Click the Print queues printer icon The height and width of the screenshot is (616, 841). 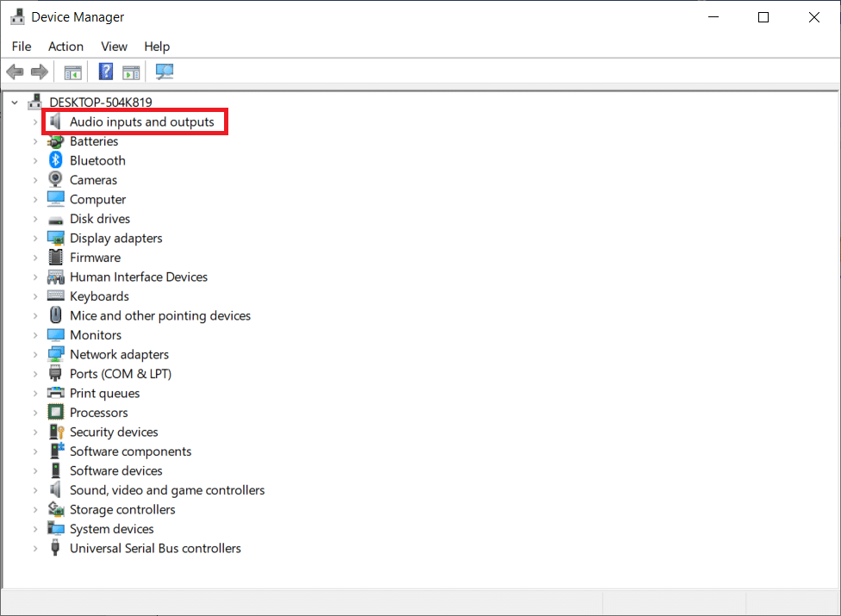56,393
